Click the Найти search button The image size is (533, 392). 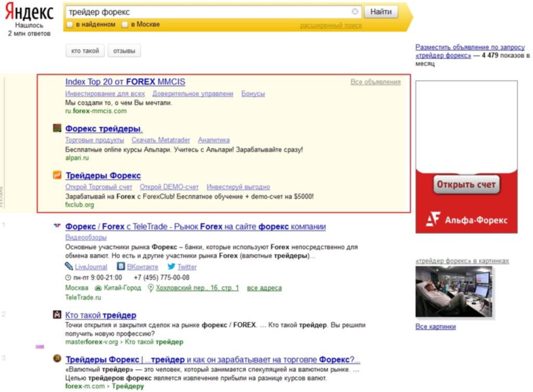point(380,12)
